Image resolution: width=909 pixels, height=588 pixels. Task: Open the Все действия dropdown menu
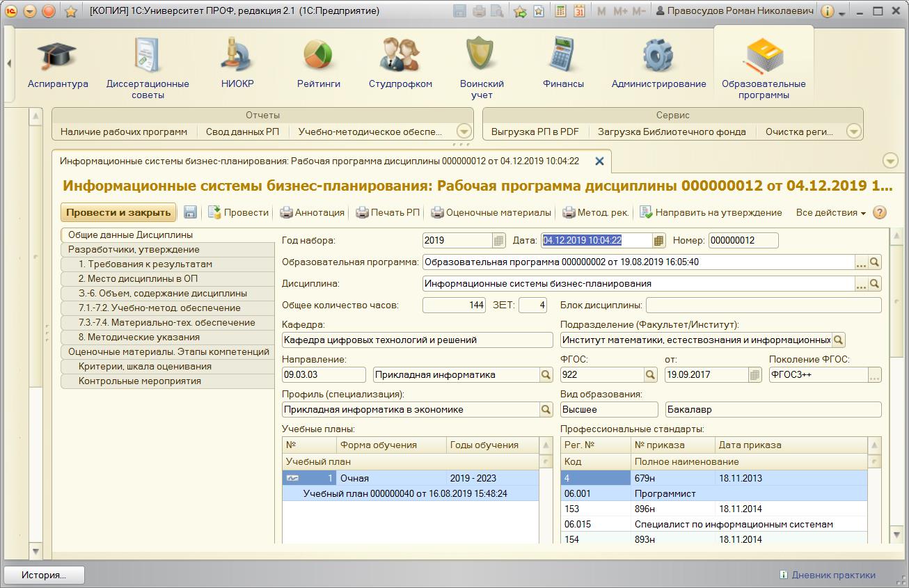pyautogui.click(x=831, y=212)
